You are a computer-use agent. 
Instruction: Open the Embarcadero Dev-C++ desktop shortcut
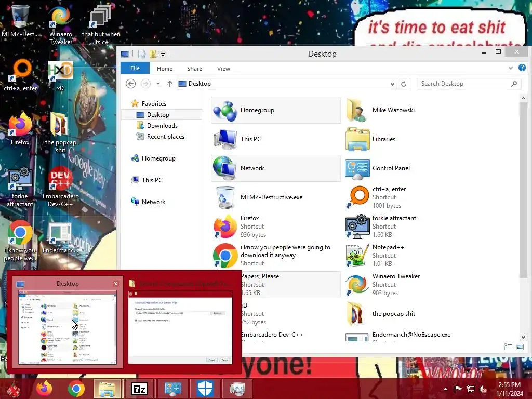[60, 187]
